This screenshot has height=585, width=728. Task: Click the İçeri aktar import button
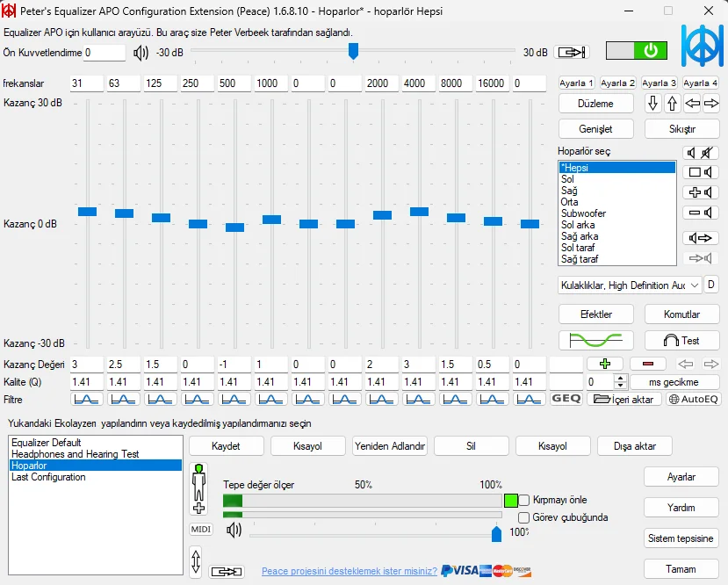coord(624,400)
